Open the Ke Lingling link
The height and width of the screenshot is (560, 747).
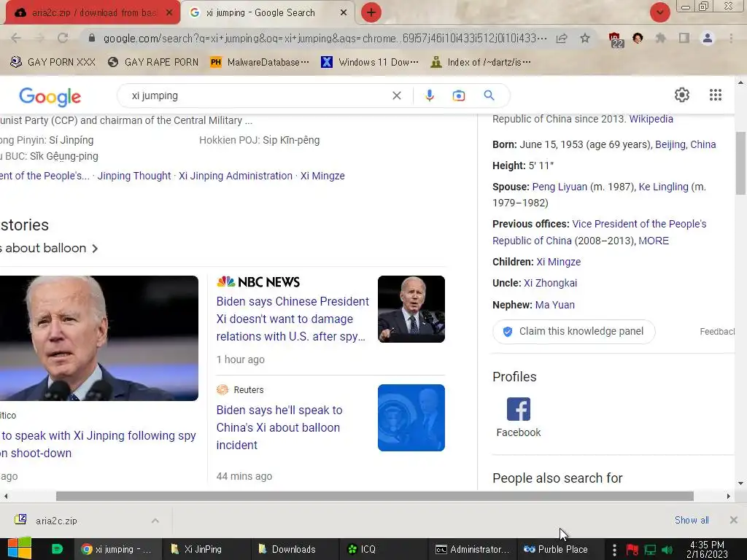coord(663,187)
